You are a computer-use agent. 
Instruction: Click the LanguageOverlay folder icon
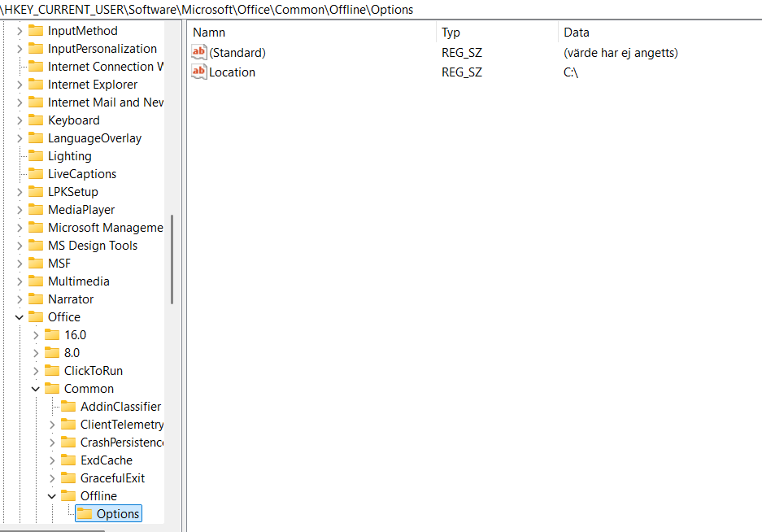tap(36, 138)
